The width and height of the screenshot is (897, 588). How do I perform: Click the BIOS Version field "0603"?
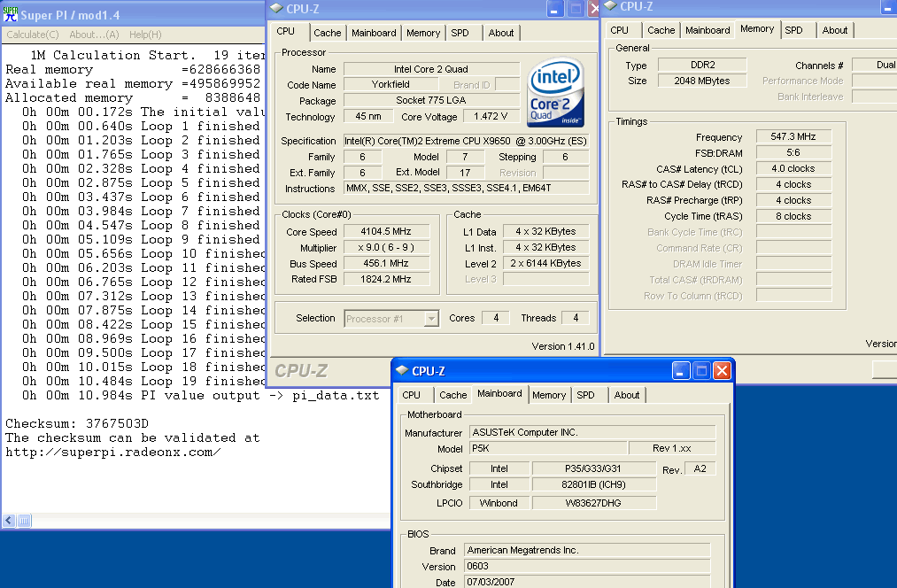click(587, 566)
